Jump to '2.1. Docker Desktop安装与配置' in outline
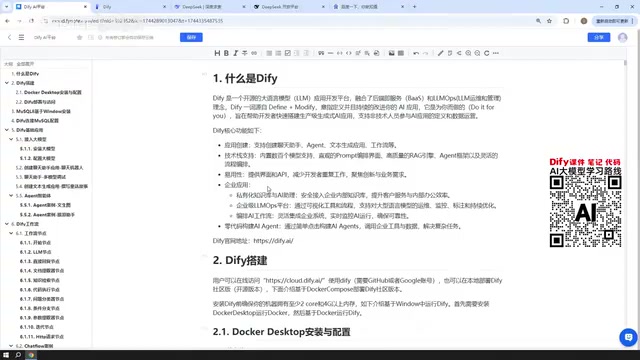The height and width of the screenshot is (360, 640). tap(49, 92)
